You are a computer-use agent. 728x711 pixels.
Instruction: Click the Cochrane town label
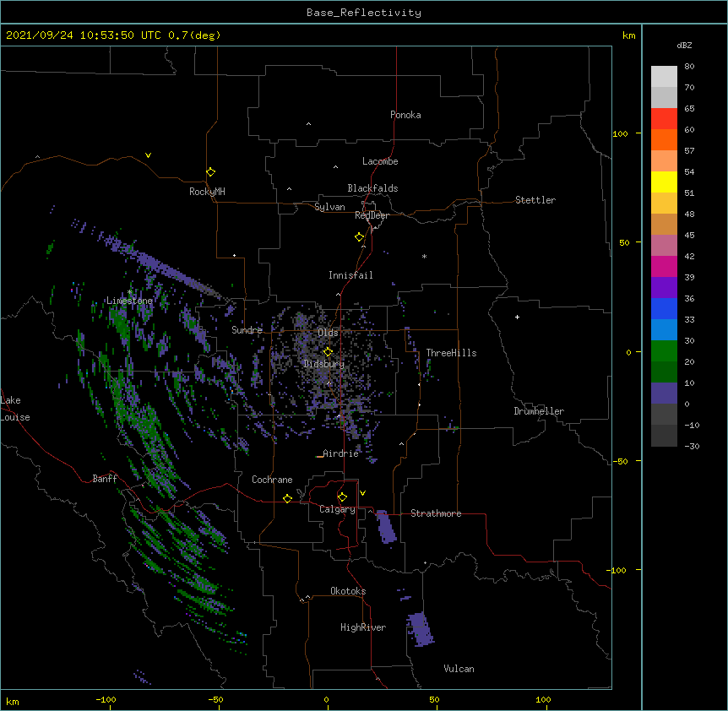[272, 480]
